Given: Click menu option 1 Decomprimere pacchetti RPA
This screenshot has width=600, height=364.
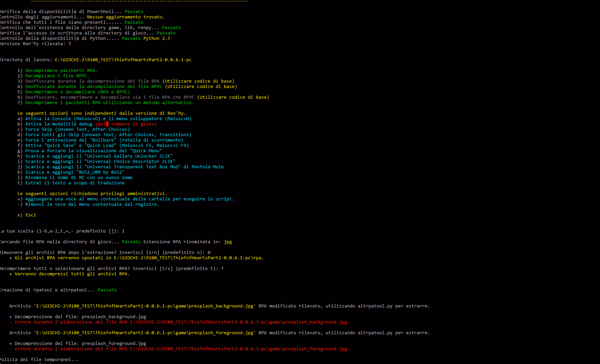Looking at the screenshot, I should 61,71.
